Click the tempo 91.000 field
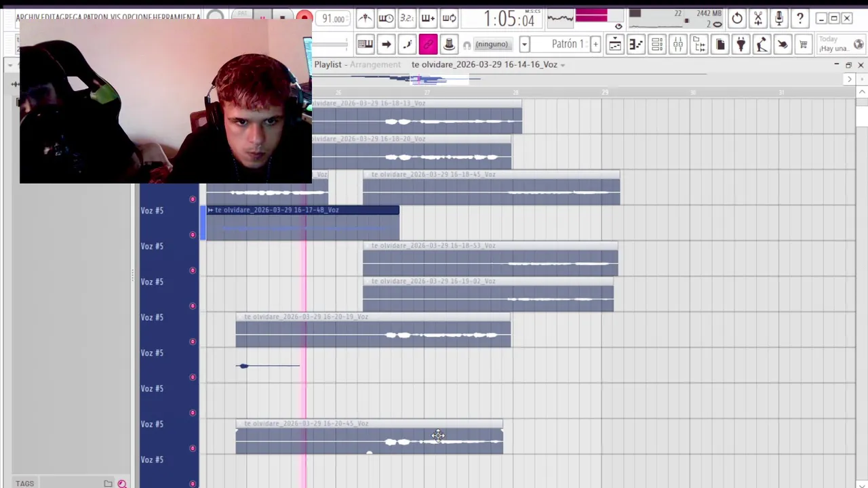Image resolution: width=868 pixels, height=488 pixels. (333, 19)
